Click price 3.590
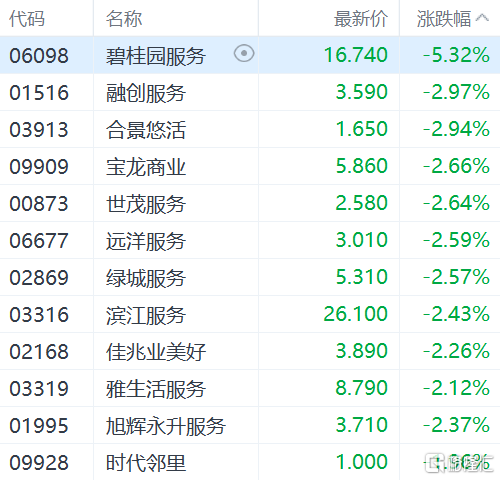The height and width of the screenshot is (480, 500). coord(362,92)
